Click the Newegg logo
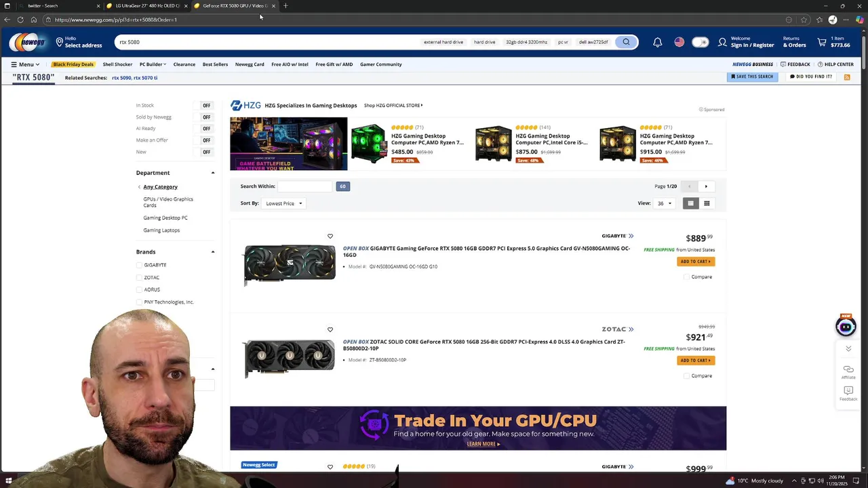This screenshot has width=868, height=488. click(27, 42)
